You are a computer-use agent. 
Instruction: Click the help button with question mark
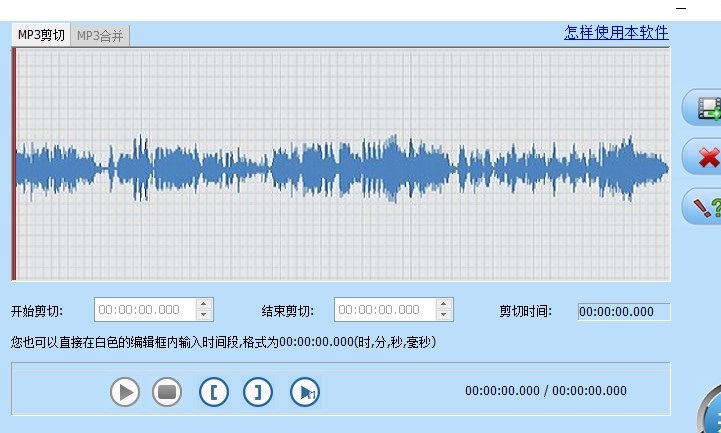(x=704, y=207)
